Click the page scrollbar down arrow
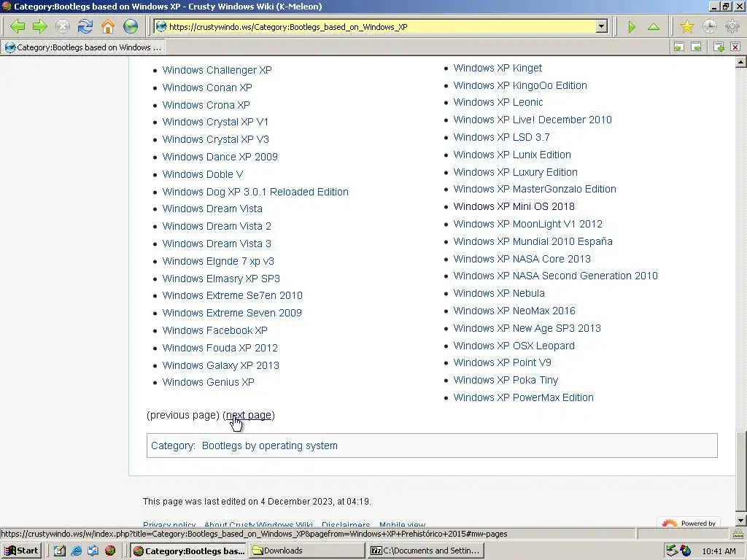Viewport: 747px width, 560px height. coord(741,521)
